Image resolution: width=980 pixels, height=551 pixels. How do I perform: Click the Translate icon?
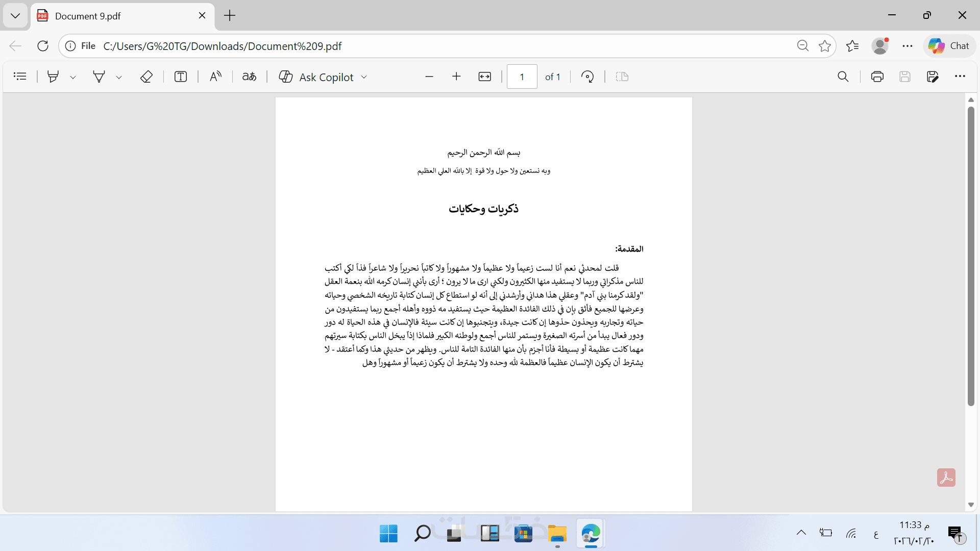249,77
